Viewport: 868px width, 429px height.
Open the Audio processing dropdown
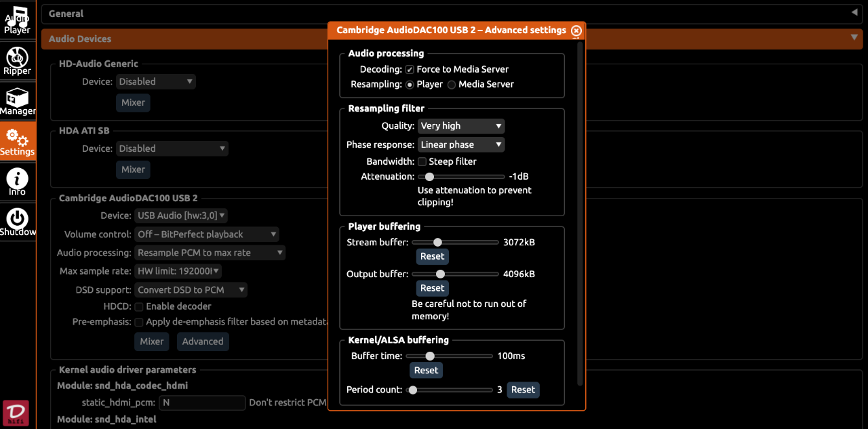[210, 253]
